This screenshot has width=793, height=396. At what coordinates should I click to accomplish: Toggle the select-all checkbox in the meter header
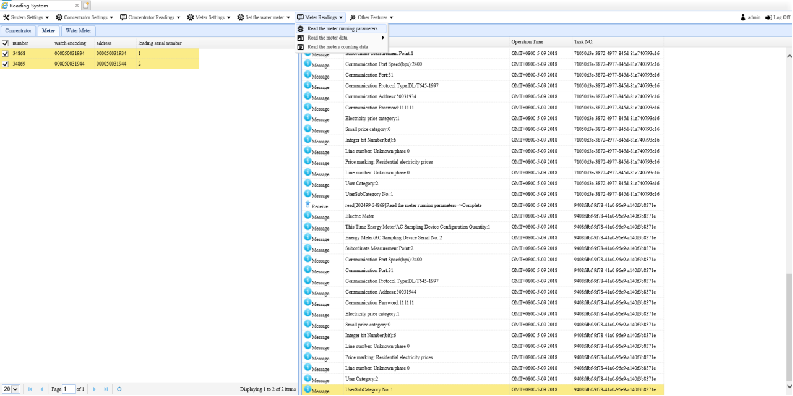5,43
